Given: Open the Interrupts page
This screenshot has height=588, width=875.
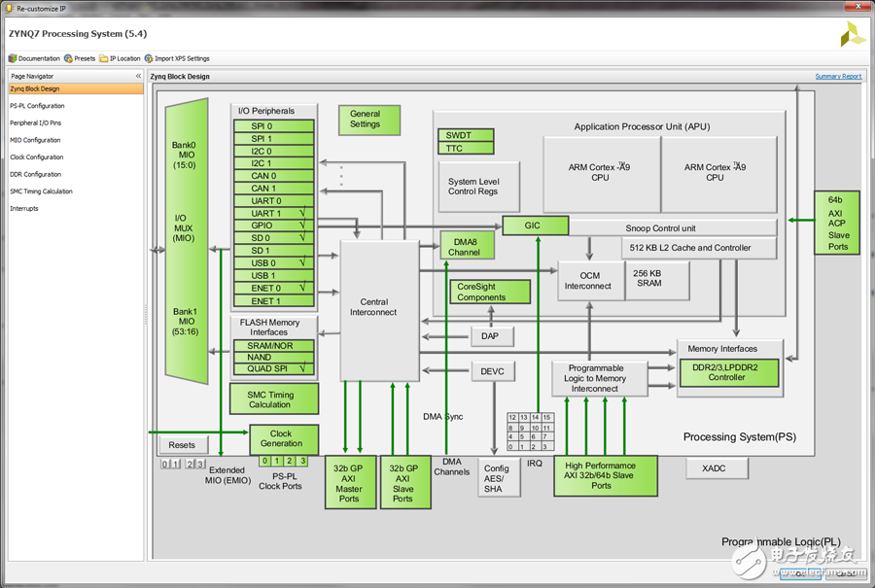Looking at the screenshot, I should 24,208.
